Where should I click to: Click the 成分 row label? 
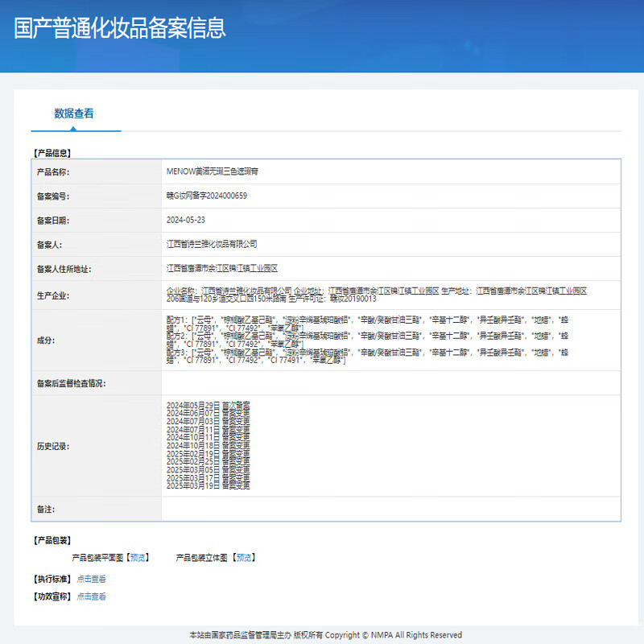coord(45,341)
